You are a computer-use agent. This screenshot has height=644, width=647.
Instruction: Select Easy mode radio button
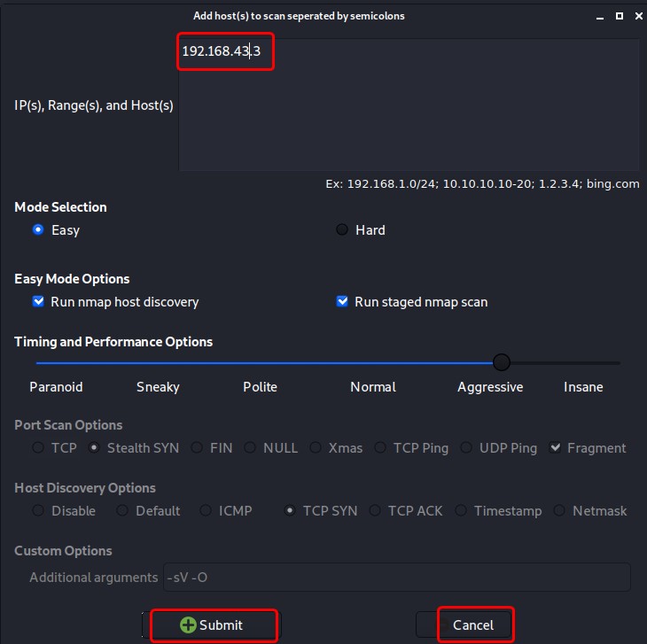[x=38, y=229]
